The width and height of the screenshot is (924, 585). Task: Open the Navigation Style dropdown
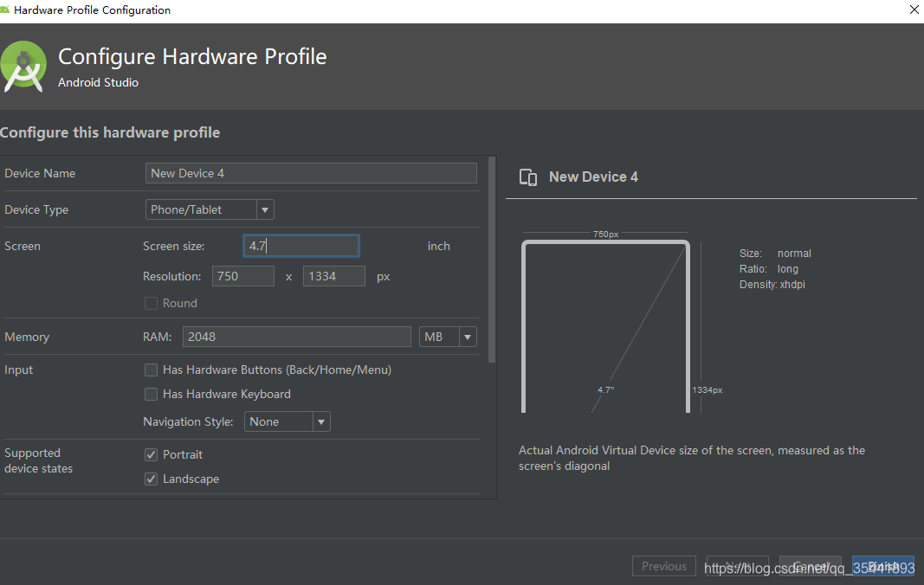[288, 421]
